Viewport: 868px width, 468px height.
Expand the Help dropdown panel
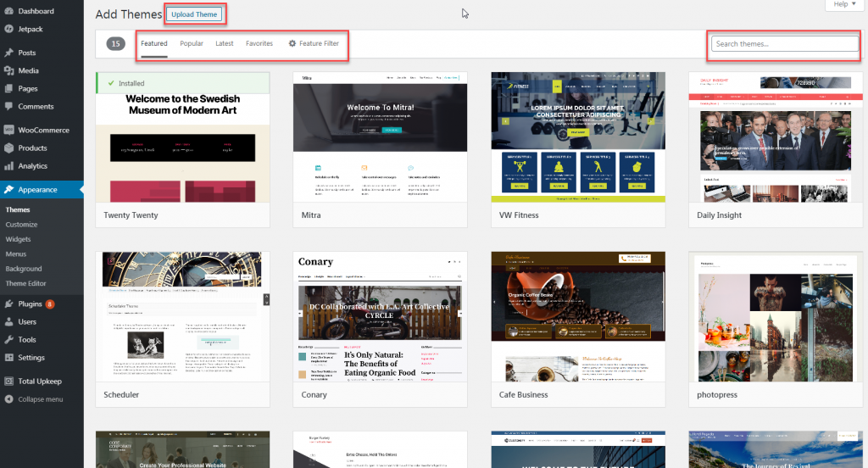coord(844,4)
